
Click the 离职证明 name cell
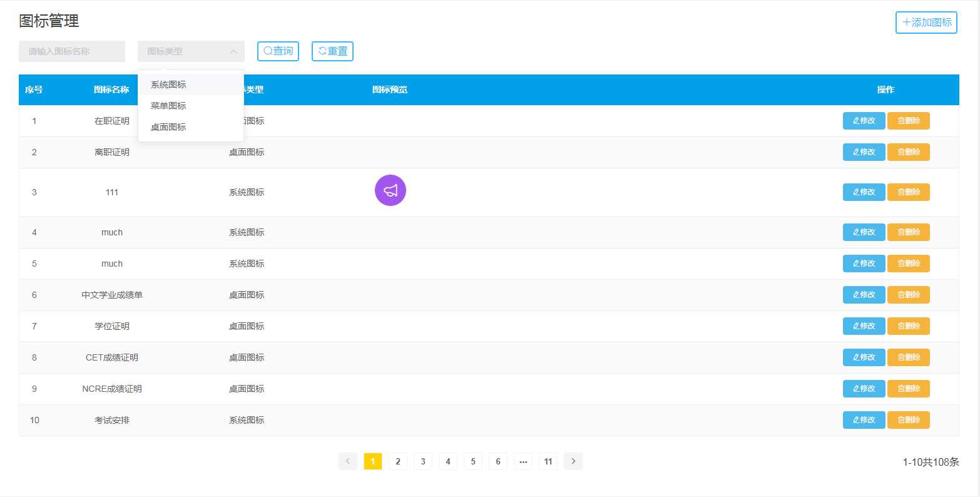pos(112,152)
